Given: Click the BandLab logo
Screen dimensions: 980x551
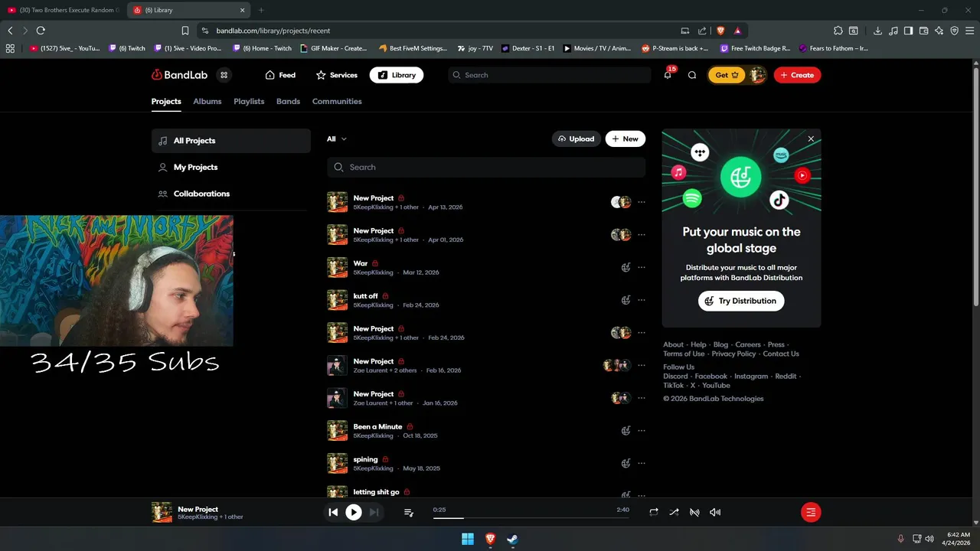Looking at the screenshot, I should 179,75.
